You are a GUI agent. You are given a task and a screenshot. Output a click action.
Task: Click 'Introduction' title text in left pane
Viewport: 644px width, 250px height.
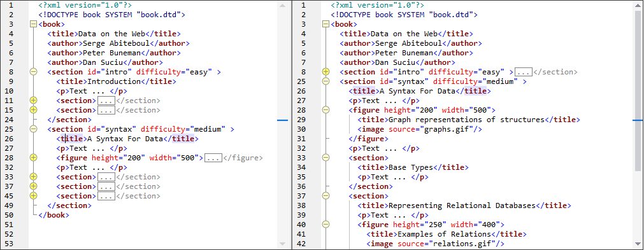114,81
